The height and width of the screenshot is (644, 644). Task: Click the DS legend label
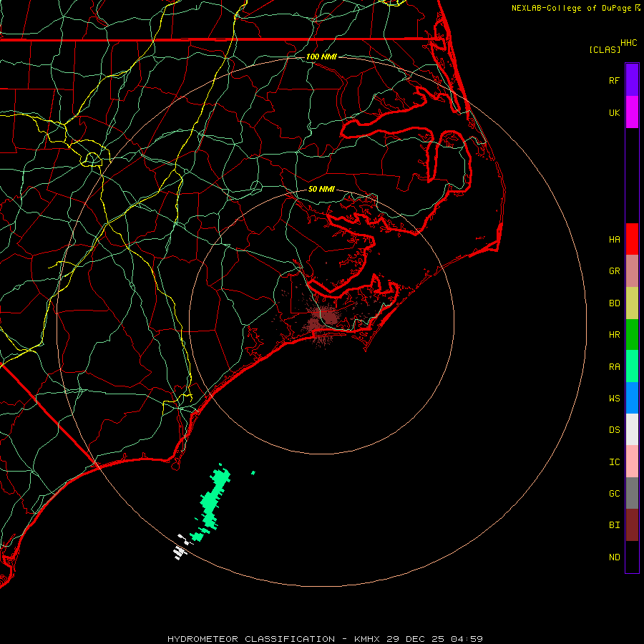[615, 429]
